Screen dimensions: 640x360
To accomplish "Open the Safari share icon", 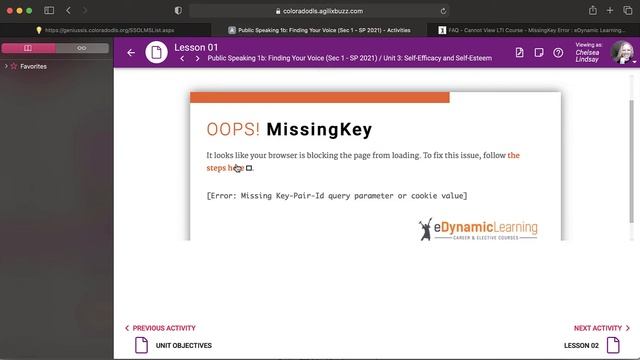I will click(593, 11).
